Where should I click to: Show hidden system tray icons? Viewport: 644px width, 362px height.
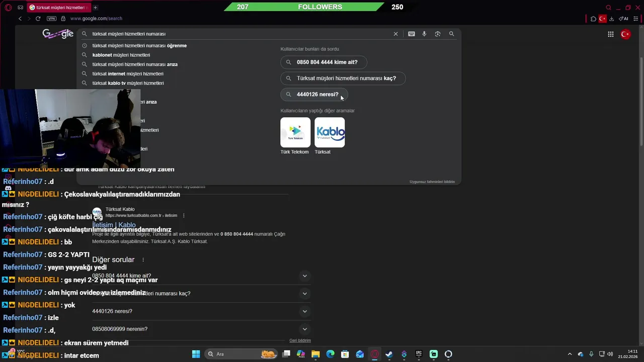[x=570, y=354]
